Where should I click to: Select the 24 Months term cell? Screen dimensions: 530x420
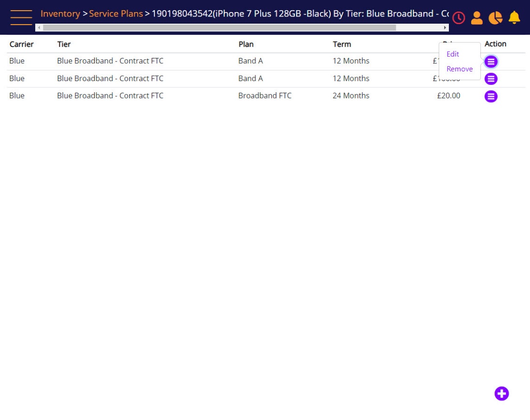[351, 96]
